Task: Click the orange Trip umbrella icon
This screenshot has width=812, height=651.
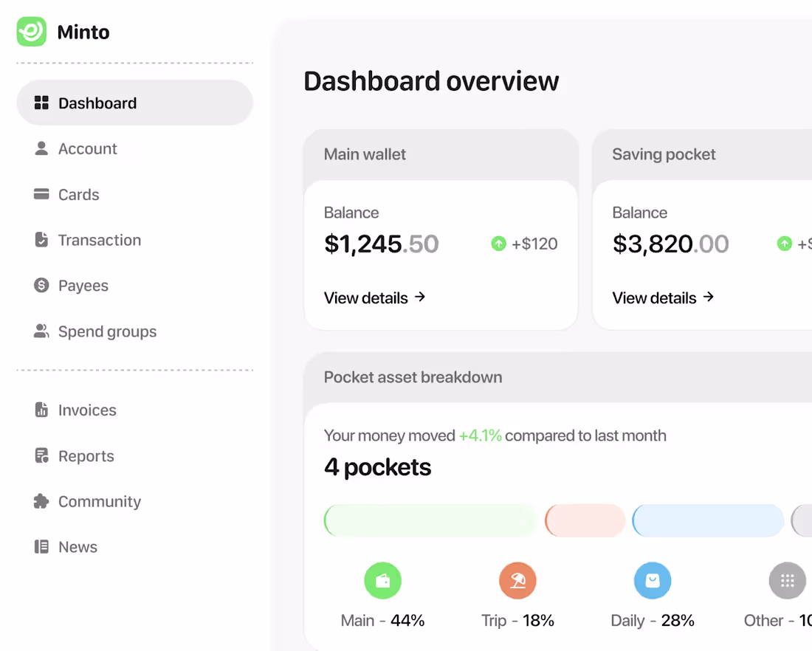Action: 518,581
